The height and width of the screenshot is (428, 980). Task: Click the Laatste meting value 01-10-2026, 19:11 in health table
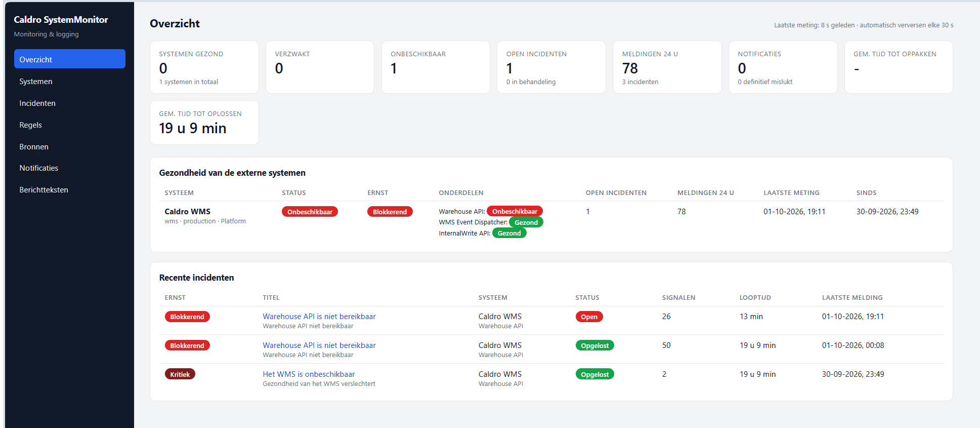[x=794, y=212]
